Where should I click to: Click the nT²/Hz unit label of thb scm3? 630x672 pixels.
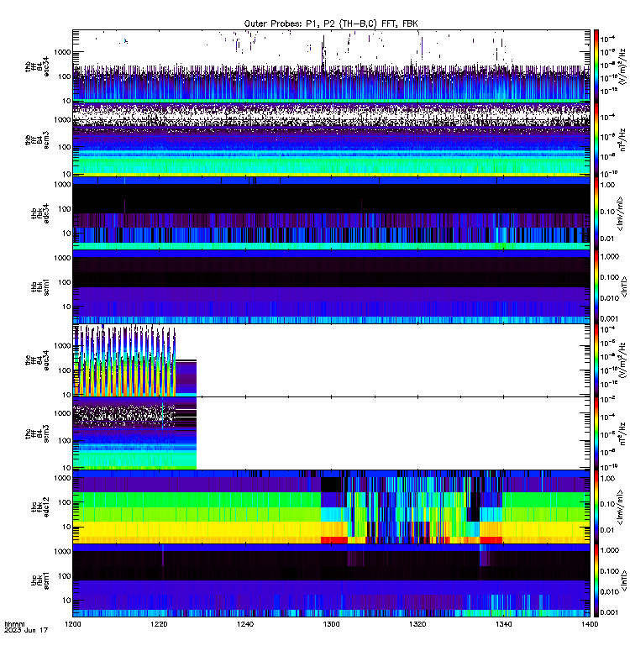622,139
